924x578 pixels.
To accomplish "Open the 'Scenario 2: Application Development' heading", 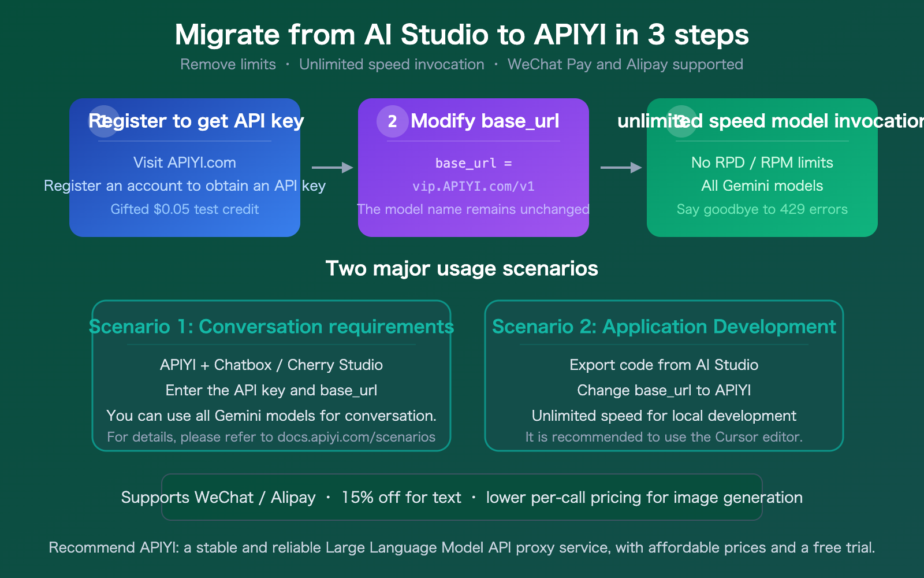I will (664, 327).
